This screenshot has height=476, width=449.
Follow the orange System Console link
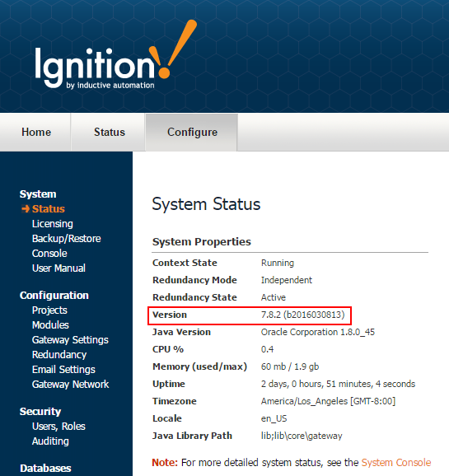[x=396, y=462]
